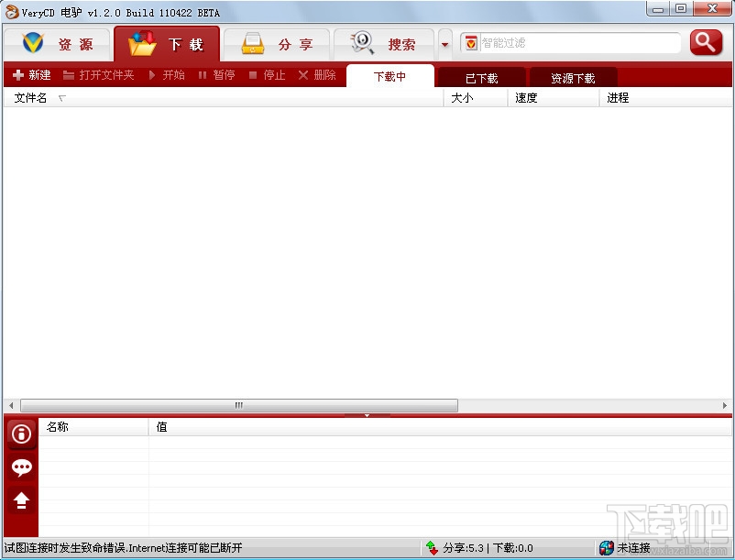
Task: Expand the search options dropdown arrow
Action: [445, 43]
